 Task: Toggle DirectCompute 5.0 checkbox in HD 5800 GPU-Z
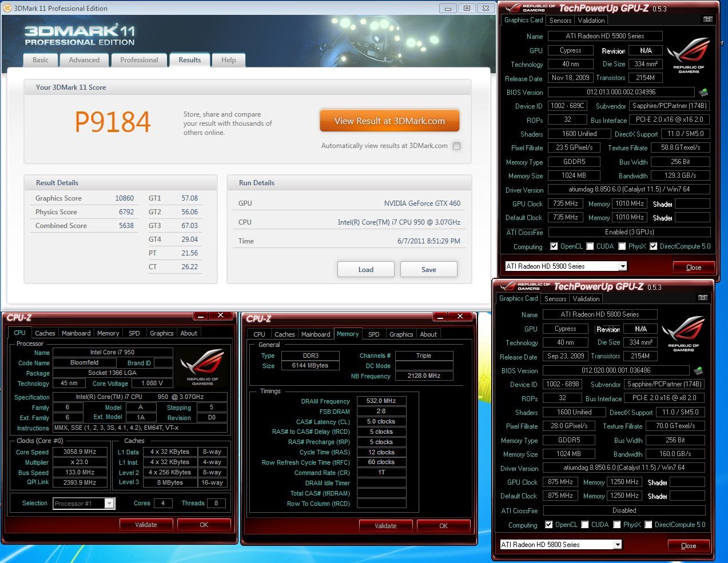648,525
